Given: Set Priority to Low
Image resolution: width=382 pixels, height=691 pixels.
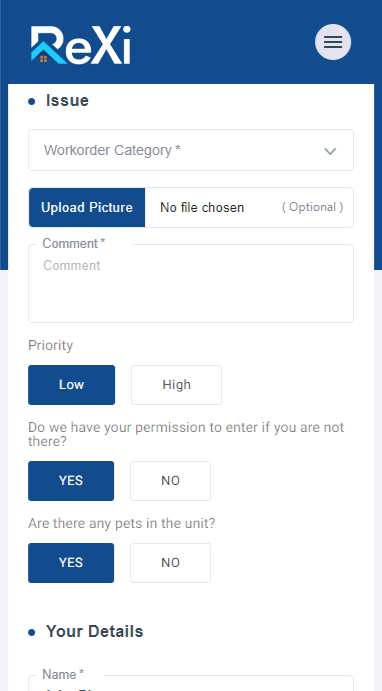Looking at the screenshot, I should 71,385.
